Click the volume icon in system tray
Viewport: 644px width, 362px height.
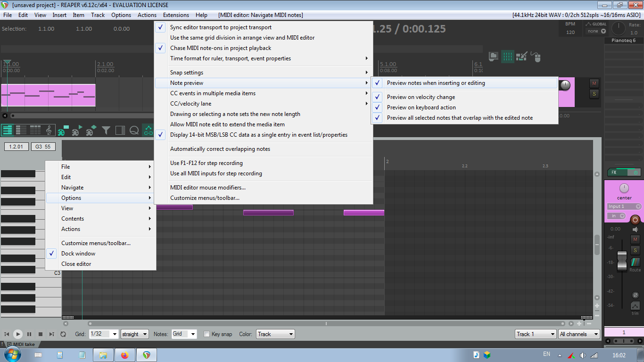tap(583, 355)
